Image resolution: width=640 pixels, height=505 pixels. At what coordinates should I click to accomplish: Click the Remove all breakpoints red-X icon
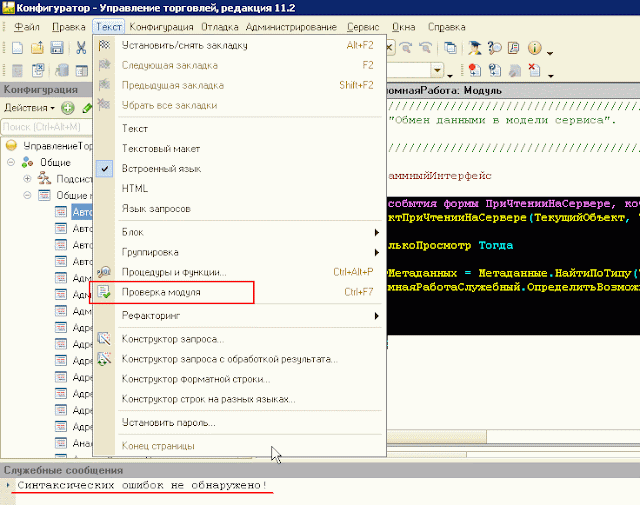(534, 70)
